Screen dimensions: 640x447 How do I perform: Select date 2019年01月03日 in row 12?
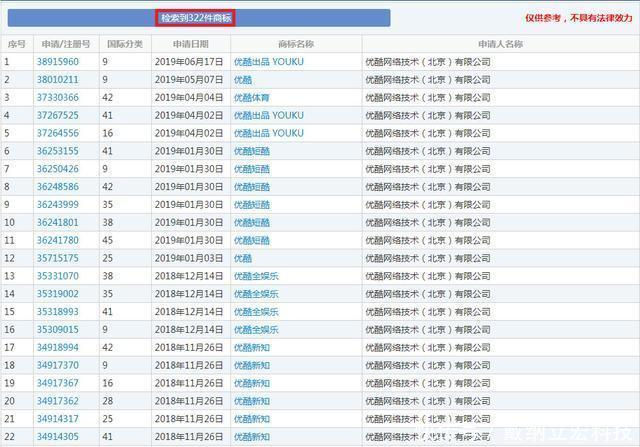[x=189, y=258]
